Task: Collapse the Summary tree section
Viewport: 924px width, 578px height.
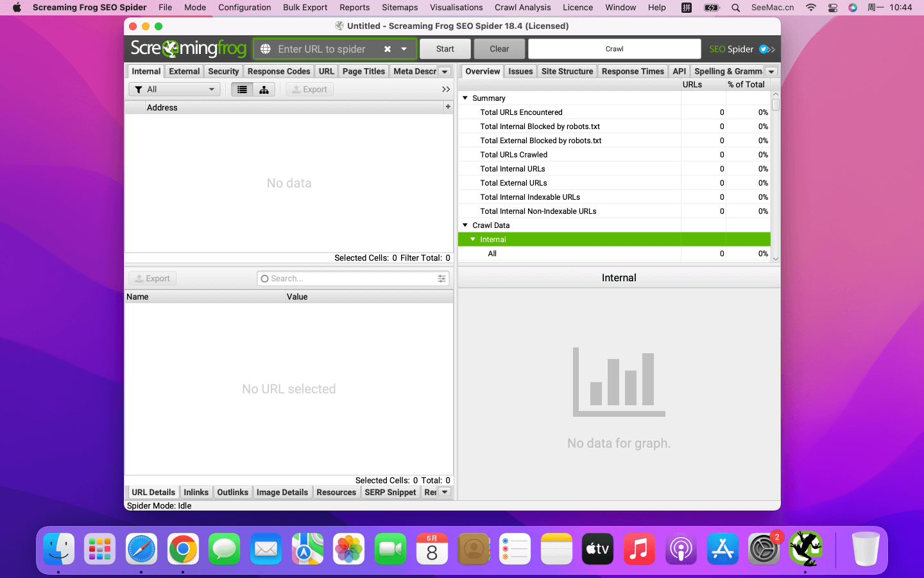Action: (465, 98)
